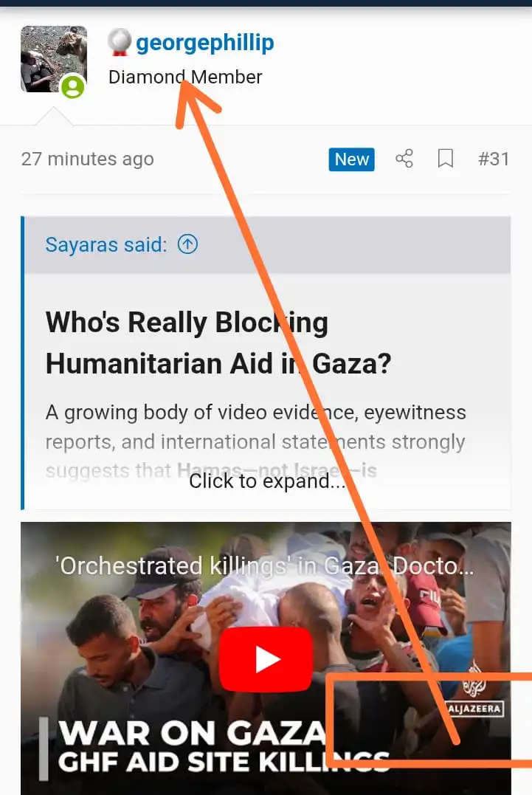Click the green online status icon

tap(73, 86)
